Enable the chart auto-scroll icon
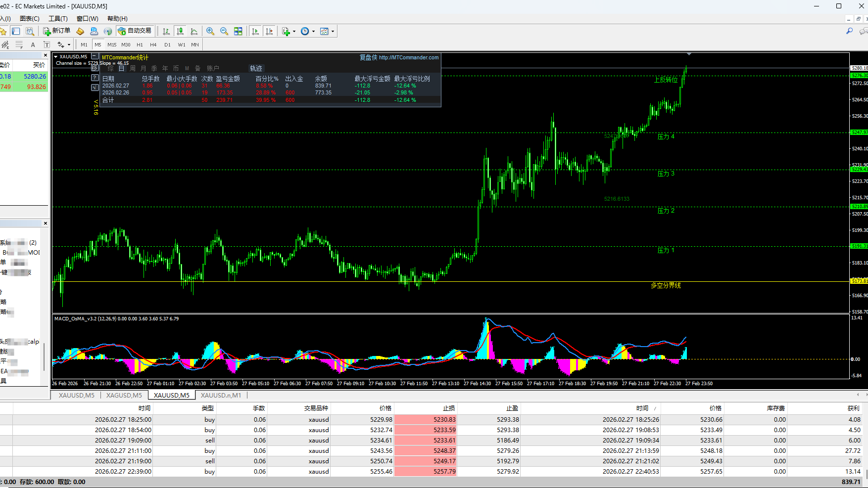The height and width of the screenshot is (488, 868). (255, 31)
